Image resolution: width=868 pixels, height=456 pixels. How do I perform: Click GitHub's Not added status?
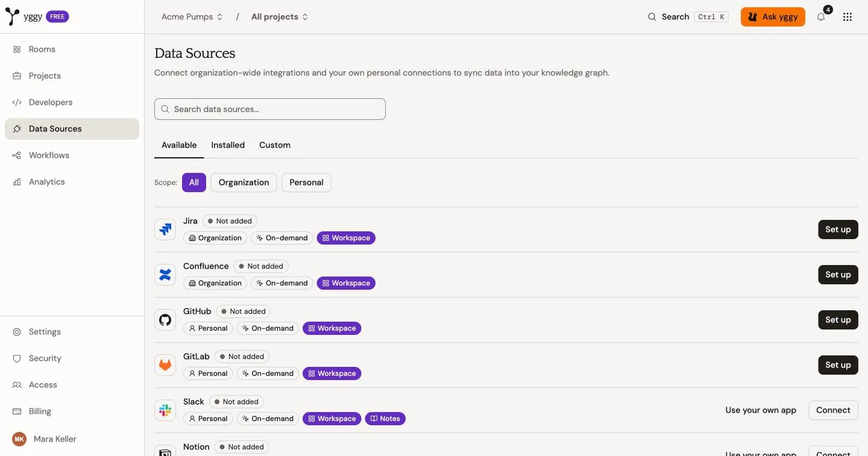[244, 311]
